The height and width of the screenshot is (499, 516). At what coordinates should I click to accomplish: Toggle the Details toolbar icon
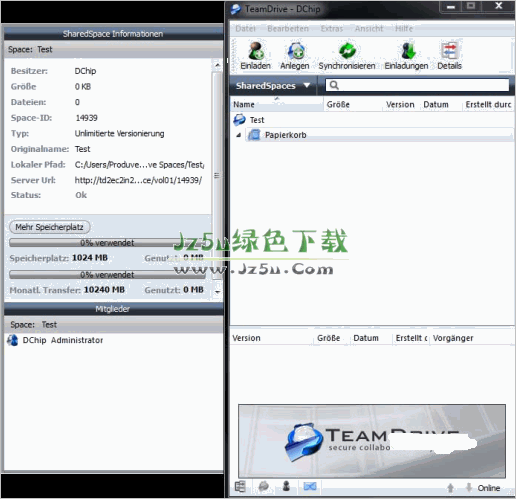(450, 51)
